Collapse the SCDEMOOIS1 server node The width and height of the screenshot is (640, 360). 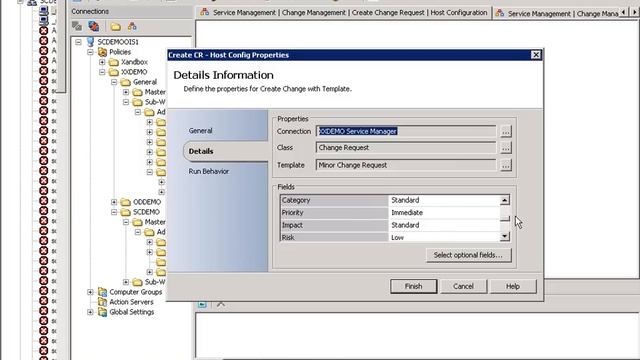pyautogui.click(x=78, y=42)
